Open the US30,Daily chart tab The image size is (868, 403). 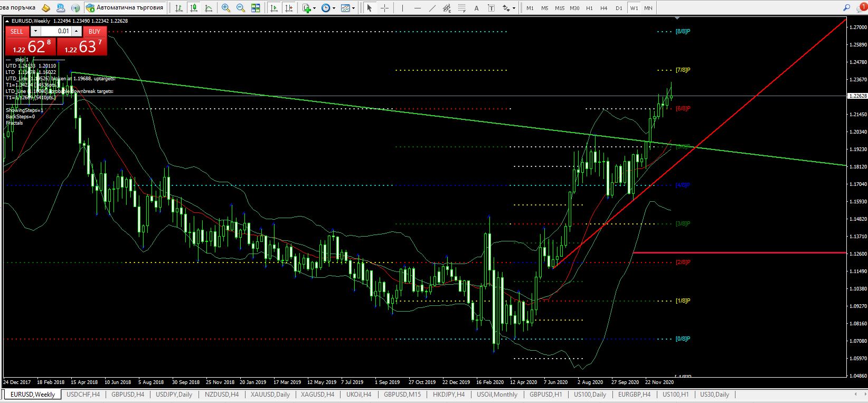tap(714, 395)
